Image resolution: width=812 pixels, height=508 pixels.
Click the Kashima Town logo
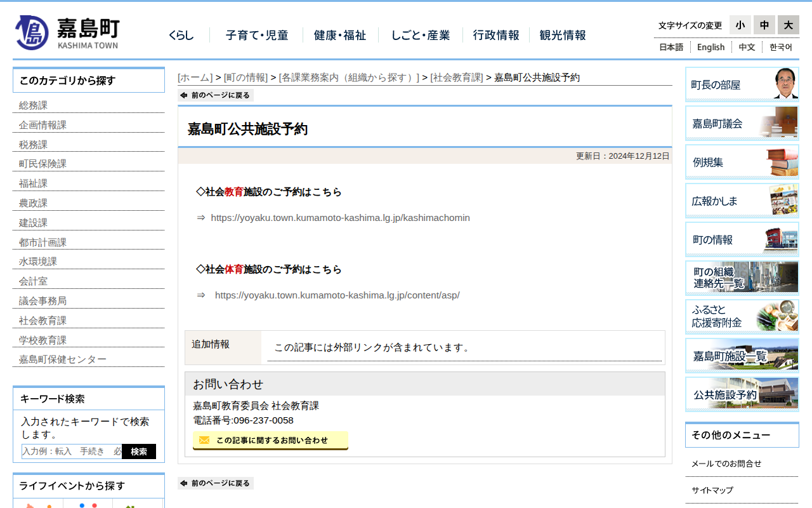coord(66,32)
